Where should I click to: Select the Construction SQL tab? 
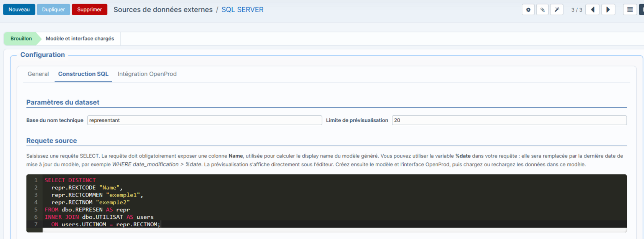point(83,74)
